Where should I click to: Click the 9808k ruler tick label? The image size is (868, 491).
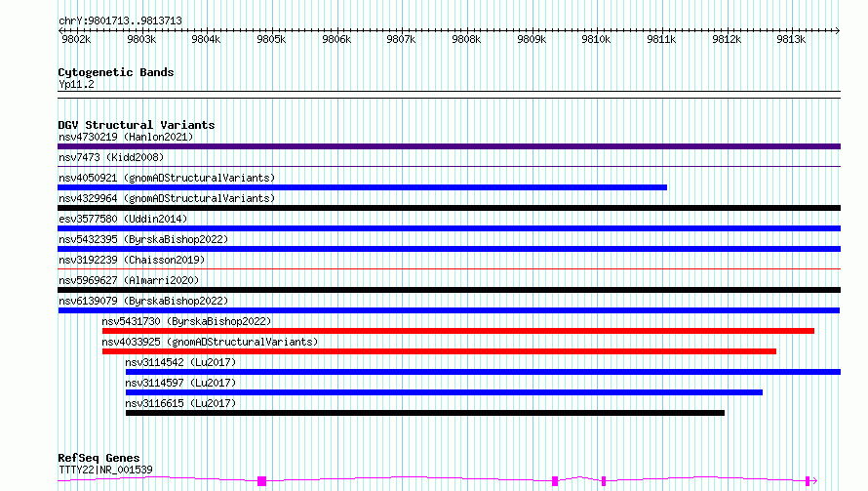point(466,39)
